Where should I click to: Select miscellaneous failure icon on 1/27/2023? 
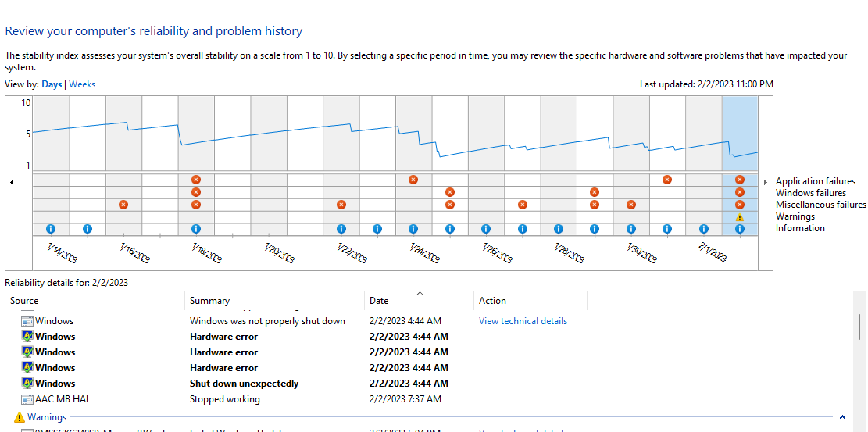522,205
